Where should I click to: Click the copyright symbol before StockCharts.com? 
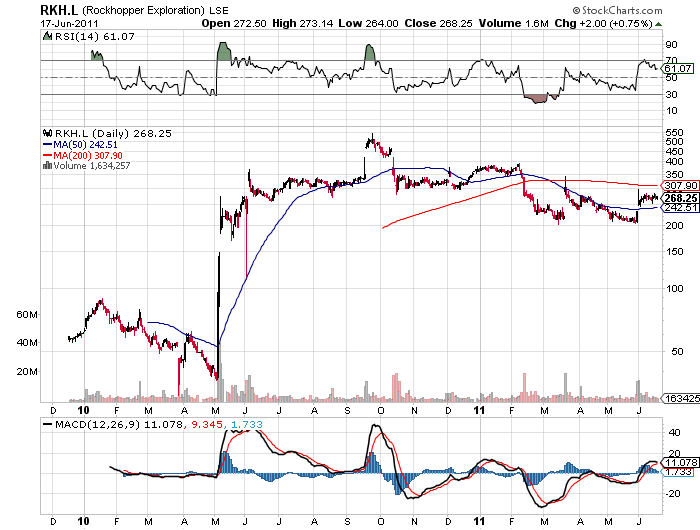point(576,10)
